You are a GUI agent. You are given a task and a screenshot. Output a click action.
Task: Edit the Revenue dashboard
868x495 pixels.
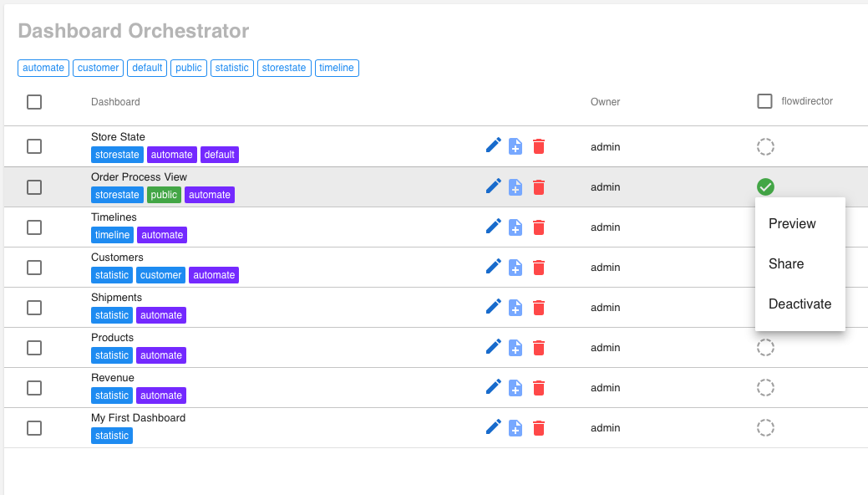coord(494,387)
